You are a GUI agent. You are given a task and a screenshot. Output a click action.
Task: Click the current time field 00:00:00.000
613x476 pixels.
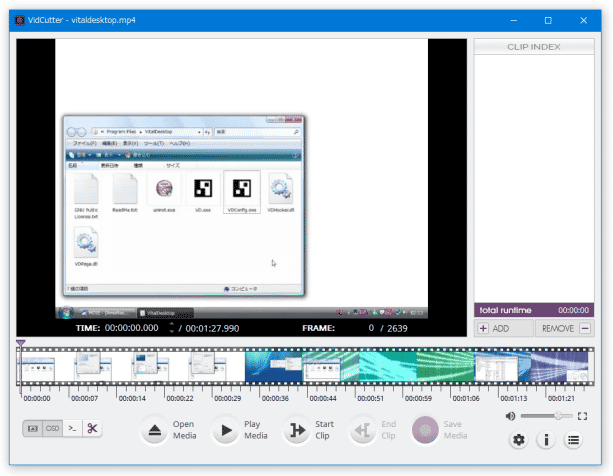[132, 328]
